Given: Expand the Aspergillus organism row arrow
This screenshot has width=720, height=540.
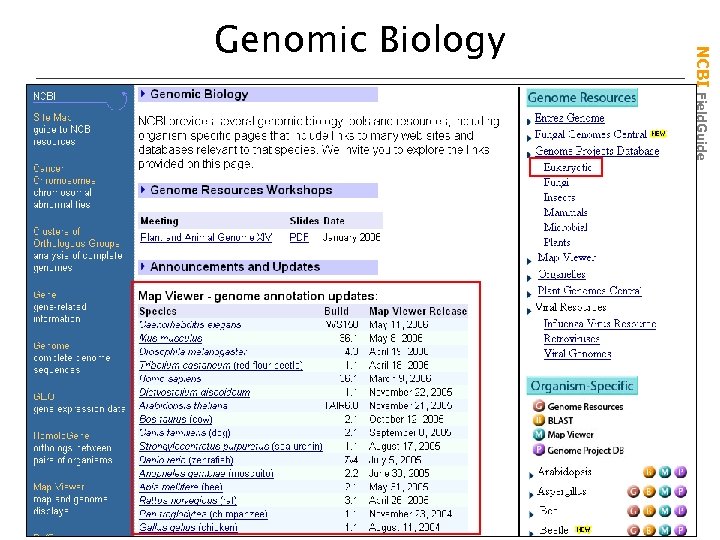Looking at the screenshot, I should [x=531, y=495].
